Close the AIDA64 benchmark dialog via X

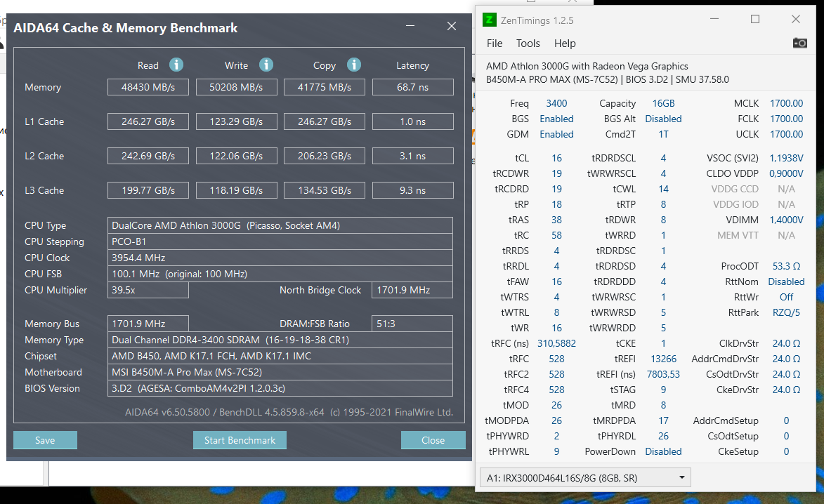coord(452,27)
